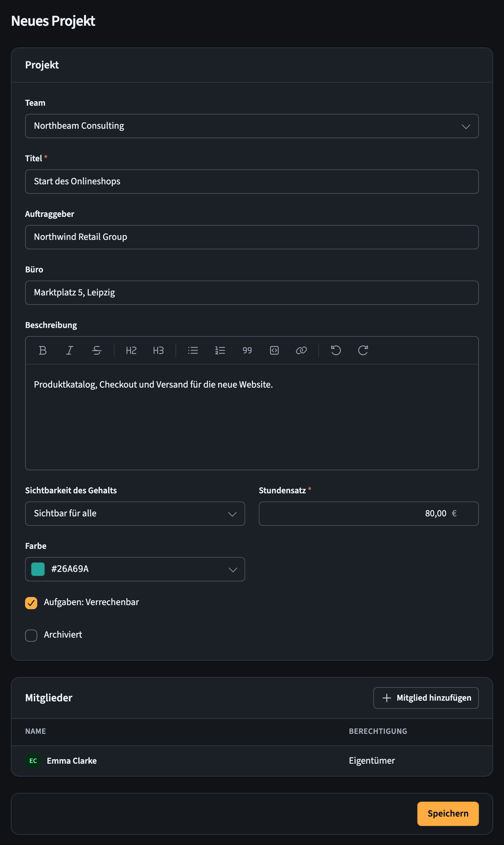Redo edit in description editor

363,350
